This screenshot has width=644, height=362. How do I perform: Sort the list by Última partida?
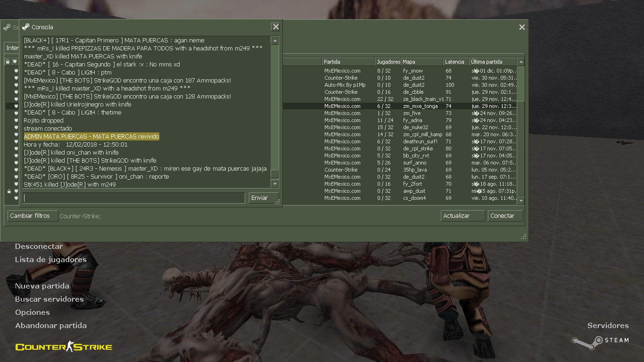pyautogui.click(x=493, y=62)
